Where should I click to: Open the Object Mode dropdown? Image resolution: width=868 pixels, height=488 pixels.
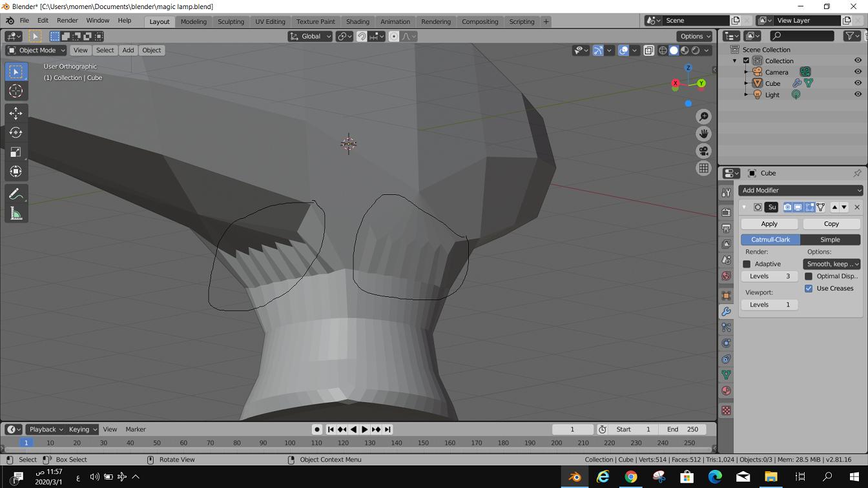pos(36,50)
